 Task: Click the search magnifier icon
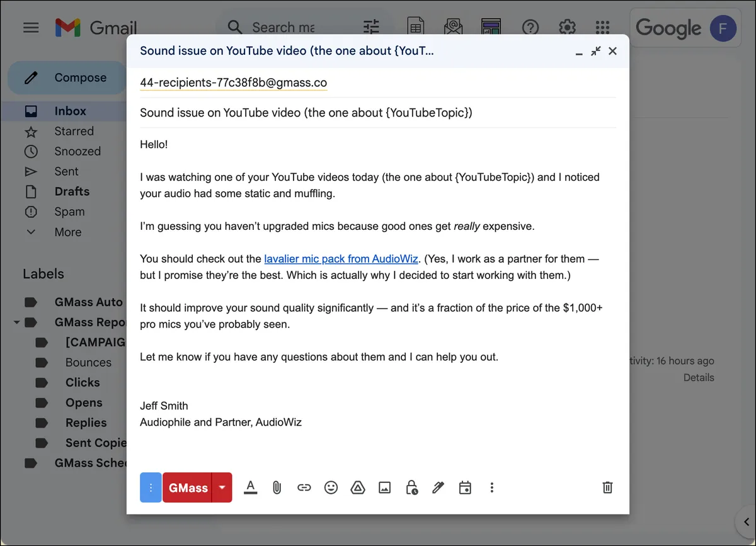pos(235,27)
